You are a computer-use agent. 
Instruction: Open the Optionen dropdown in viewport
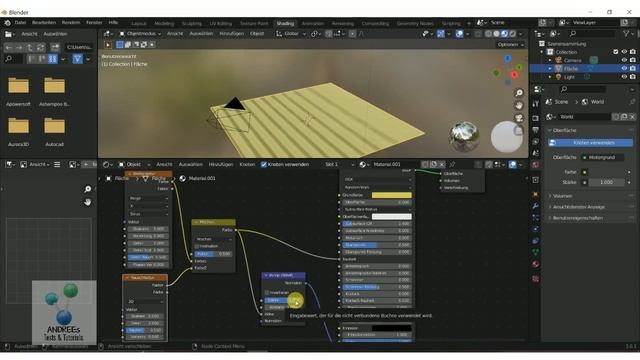pos(511,44)
